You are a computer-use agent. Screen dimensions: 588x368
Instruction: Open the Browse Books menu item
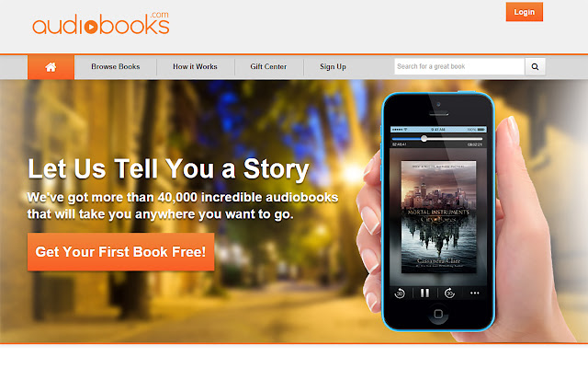(x=116, y=66)
